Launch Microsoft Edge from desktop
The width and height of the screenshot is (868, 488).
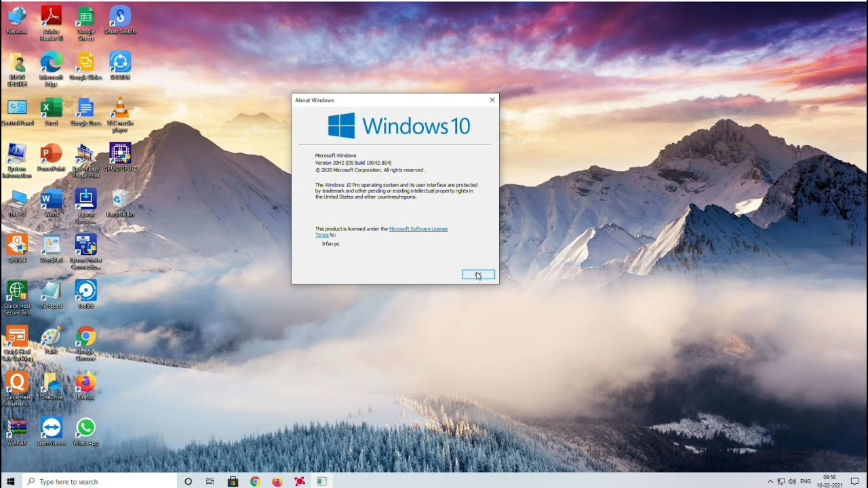pyautogui.click(x=52, y=68)
